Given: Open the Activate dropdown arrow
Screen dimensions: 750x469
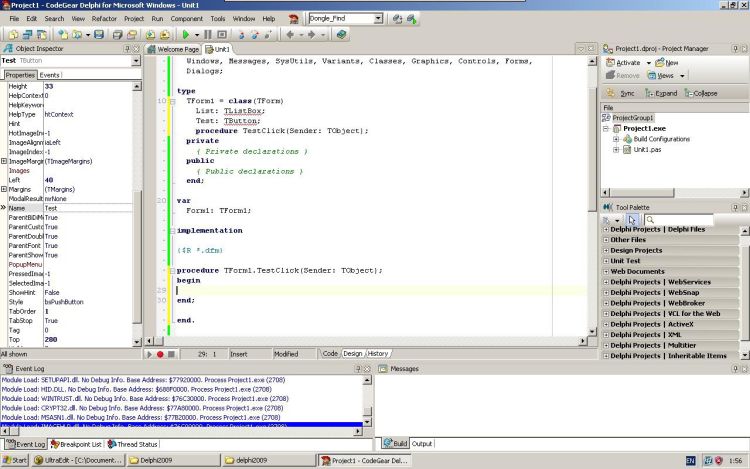Looking at the screenshot, I should coord(649,63).
